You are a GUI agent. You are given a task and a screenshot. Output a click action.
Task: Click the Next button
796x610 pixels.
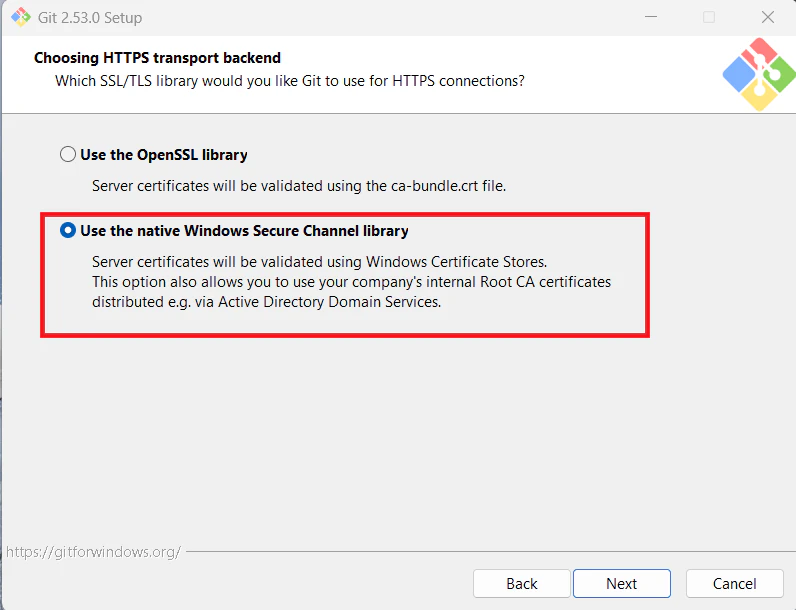click(621, 583)
